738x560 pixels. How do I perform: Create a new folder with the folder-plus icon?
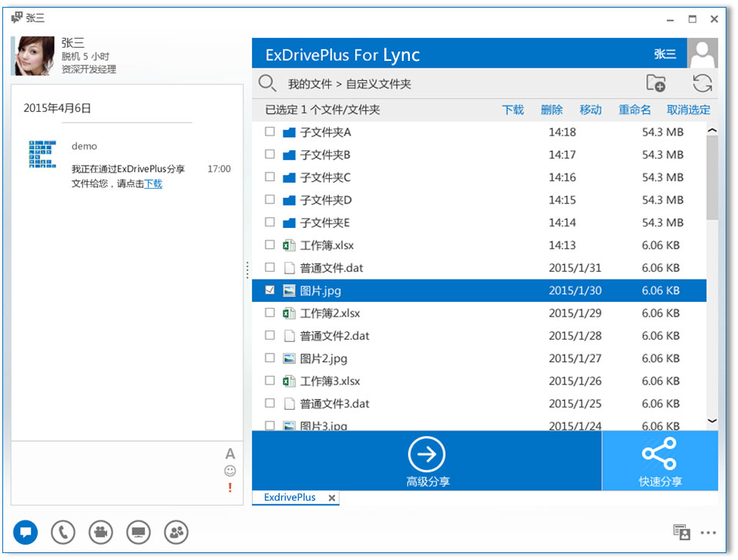(655, 83)
